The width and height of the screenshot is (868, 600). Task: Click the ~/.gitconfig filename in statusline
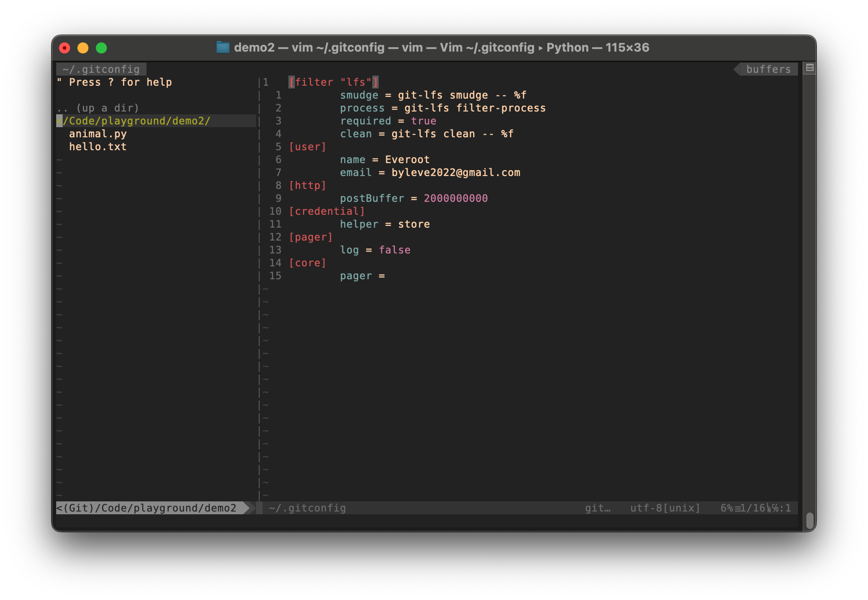(307, 508)
